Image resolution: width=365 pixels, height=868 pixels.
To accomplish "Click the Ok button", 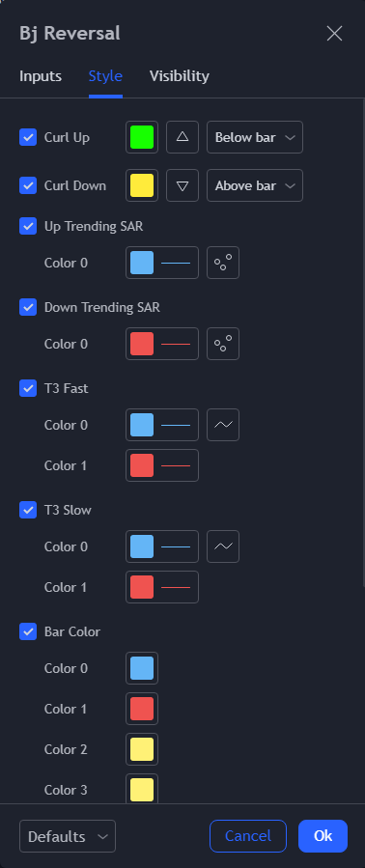I will [323, 836].
